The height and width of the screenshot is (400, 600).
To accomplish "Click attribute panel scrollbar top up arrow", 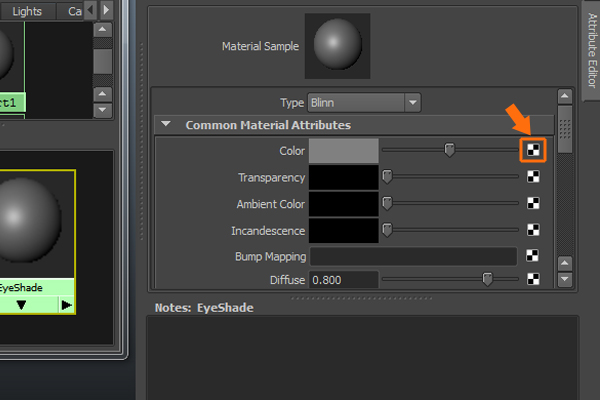I will 565,96.
